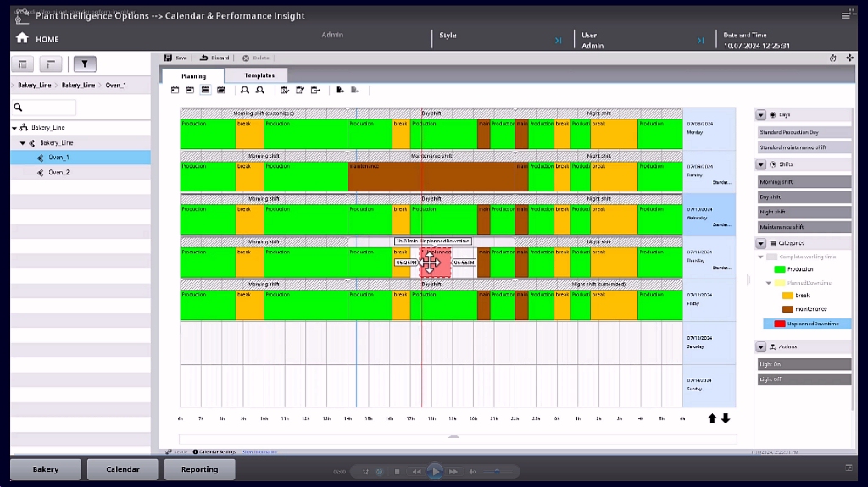
Task: Click the checklist validate toolbar icon
Action: 285,90
